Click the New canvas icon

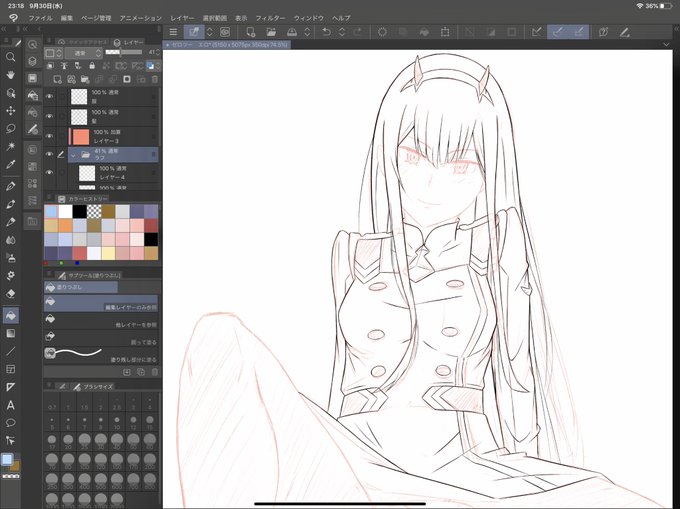coord(250,32)
